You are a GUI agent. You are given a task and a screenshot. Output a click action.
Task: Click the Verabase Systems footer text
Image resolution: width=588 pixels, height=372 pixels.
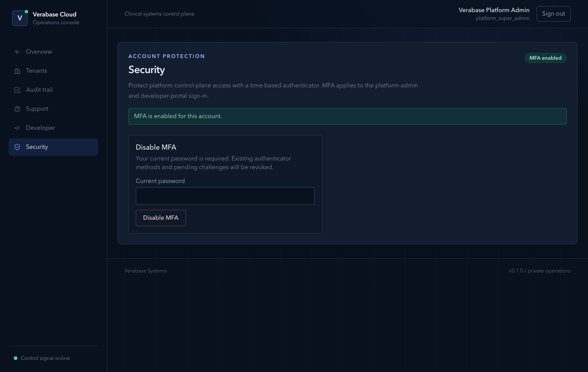coord(146,271)
